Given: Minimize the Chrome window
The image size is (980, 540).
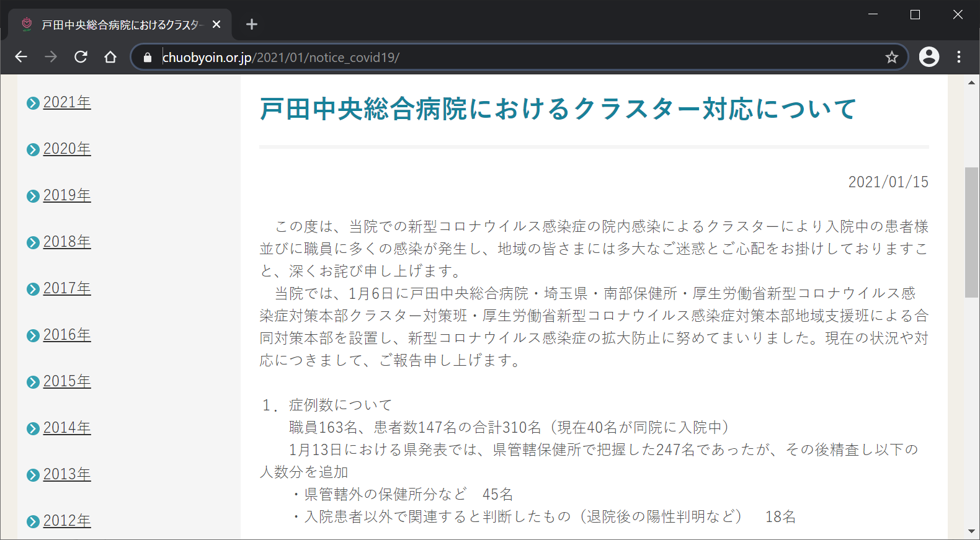Looking at the screenshot, I should 873,15.
